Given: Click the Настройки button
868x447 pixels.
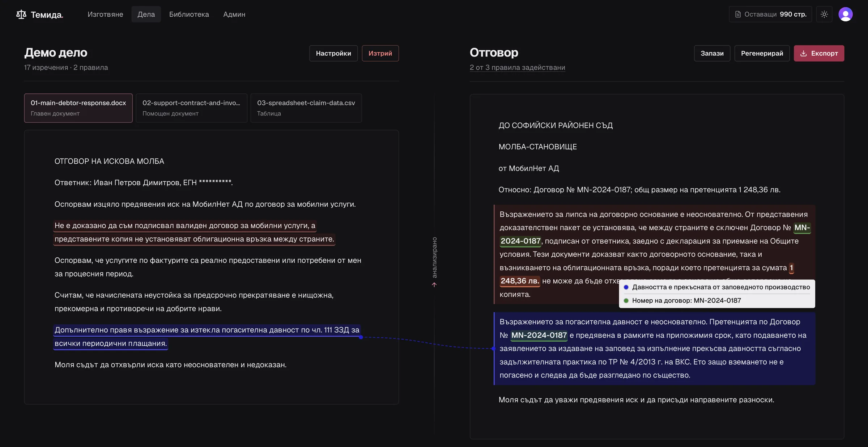Looking at the screenshot, I should [333, 54].
